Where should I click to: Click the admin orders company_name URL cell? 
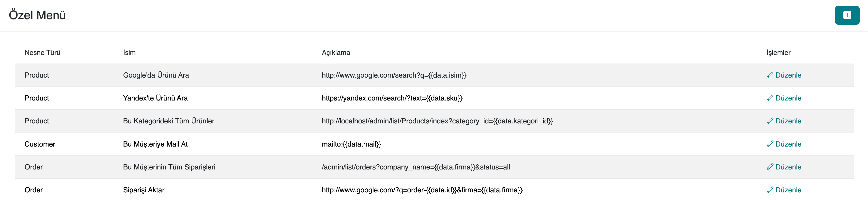[416, 167]
